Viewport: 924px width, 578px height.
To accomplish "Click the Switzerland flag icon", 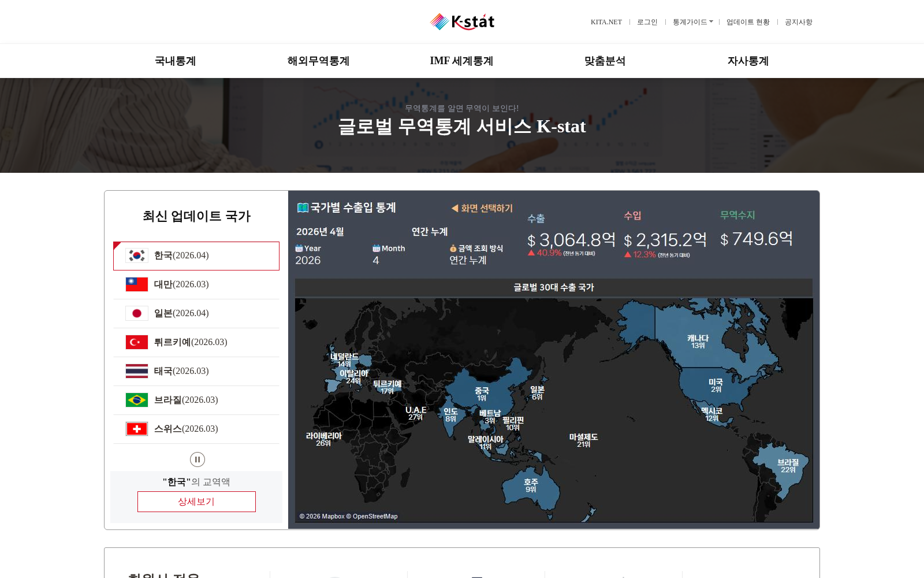I will point(137,429).
